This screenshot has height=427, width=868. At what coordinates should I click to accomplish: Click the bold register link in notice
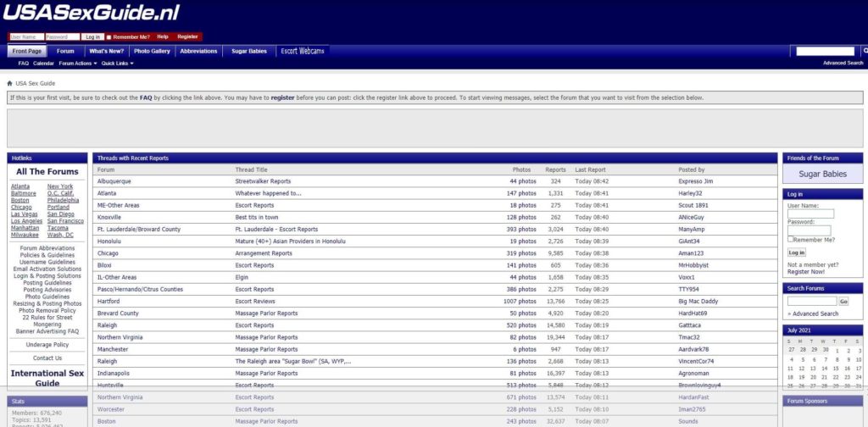point(282,98)
